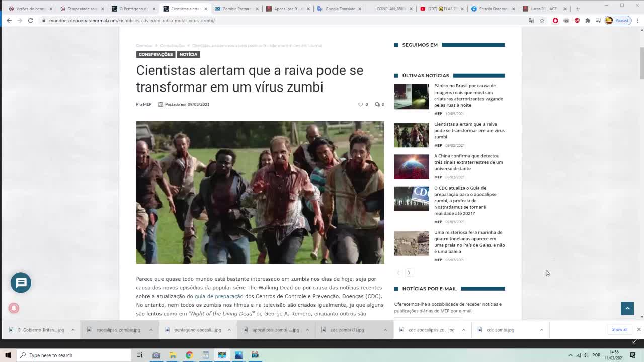Open downloaded file cdc-zombi.jpg
The image size is (644, 362).
(500, 330)
